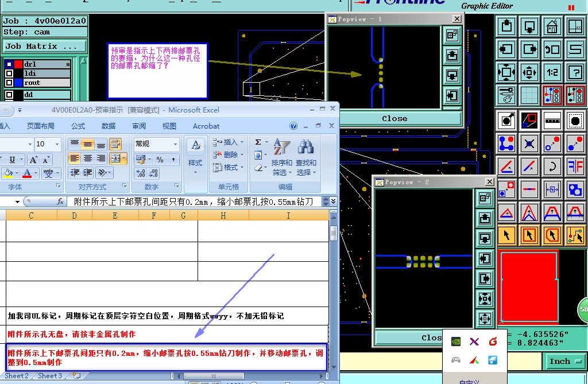Click the mirror F tool icon
Screen dimensions: 588x384
575,166
